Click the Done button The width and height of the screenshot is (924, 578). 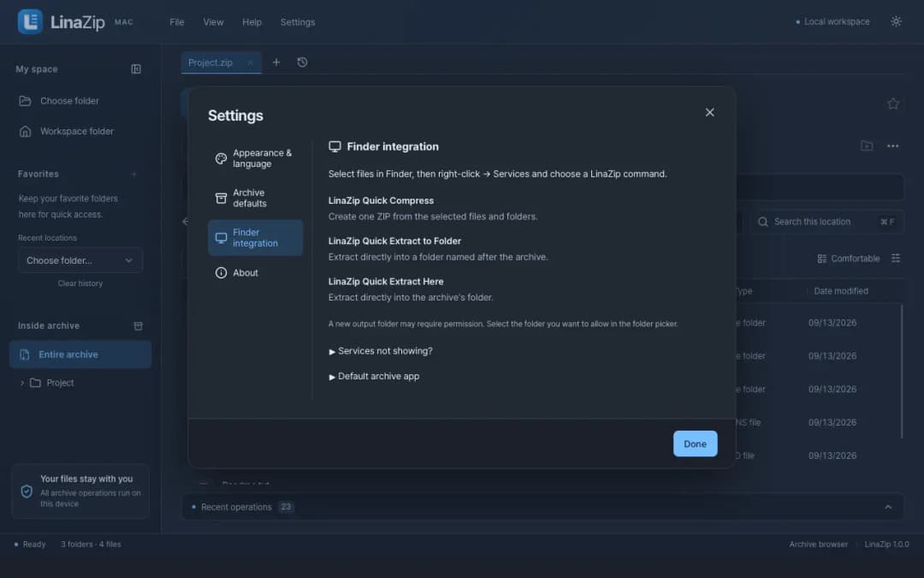696,444
